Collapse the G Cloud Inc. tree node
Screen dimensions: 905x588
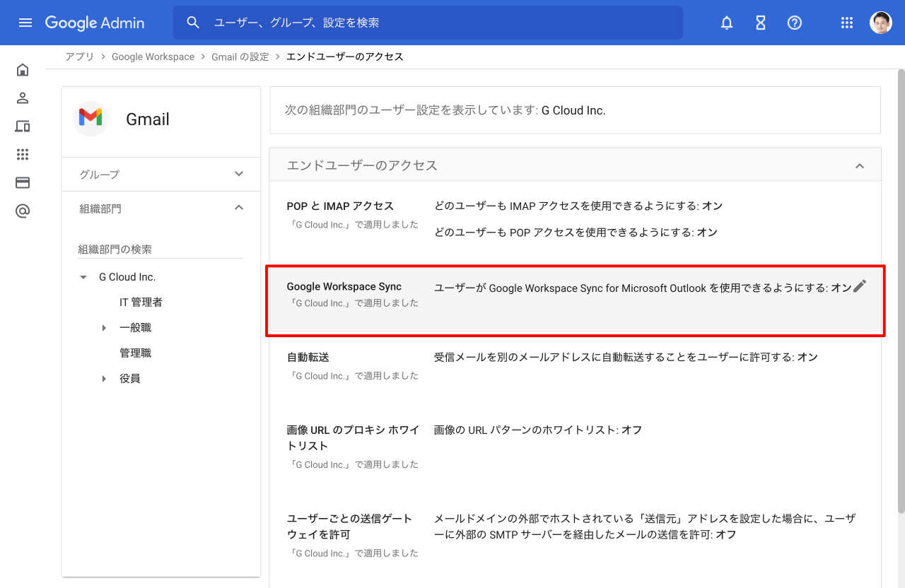pyautogui.click(x=83, y=277)
